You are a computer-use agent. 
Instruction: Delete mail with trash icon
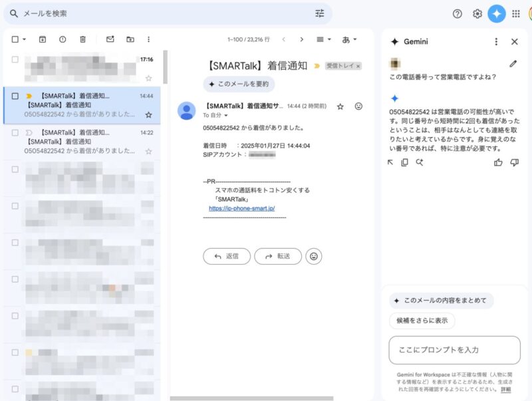82,39
